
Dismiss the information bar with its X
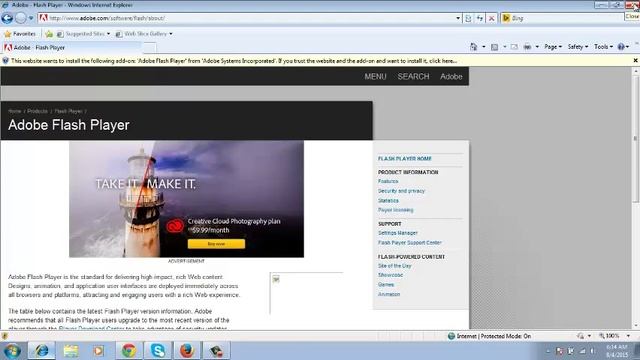coord(636,60)
